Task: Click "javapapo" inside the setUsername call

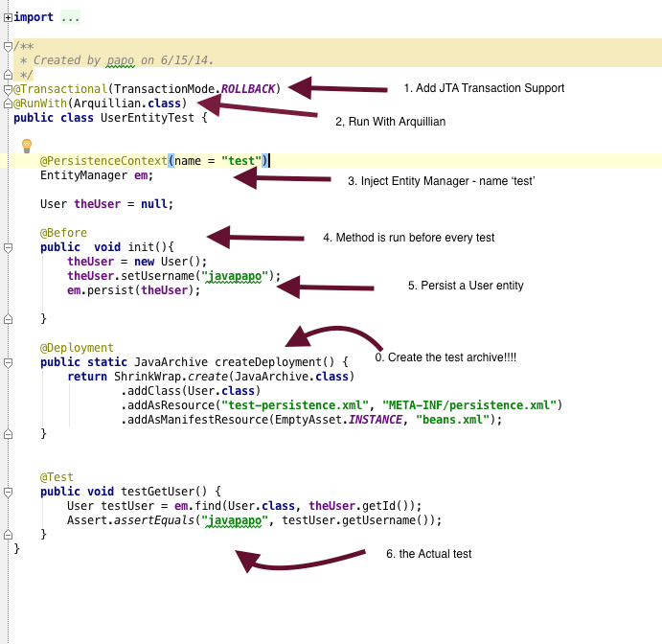Action: (235, 276)
